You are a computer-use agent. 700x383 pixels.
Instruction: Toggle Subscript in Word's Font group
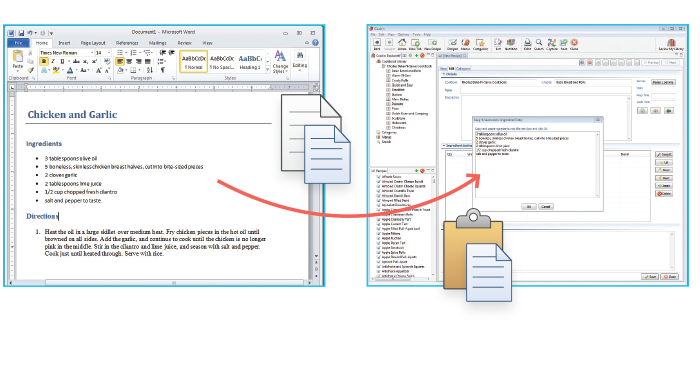click(x=85, y=61)
